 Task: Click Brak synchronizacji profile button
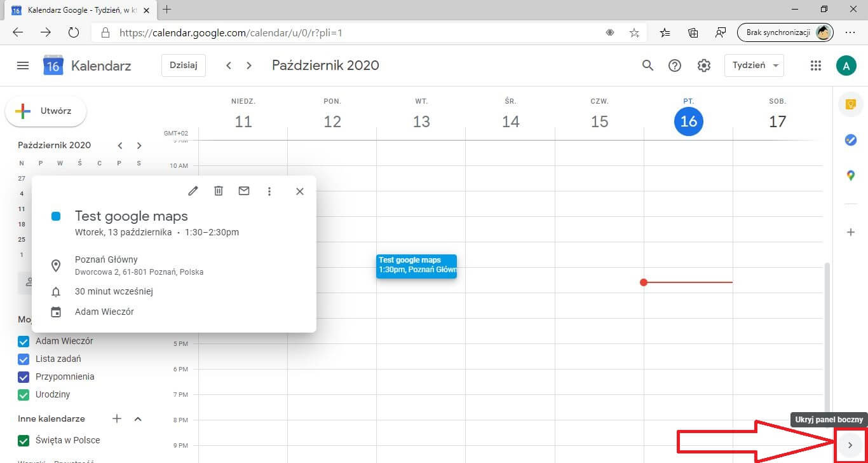click(x=785, y=32)
